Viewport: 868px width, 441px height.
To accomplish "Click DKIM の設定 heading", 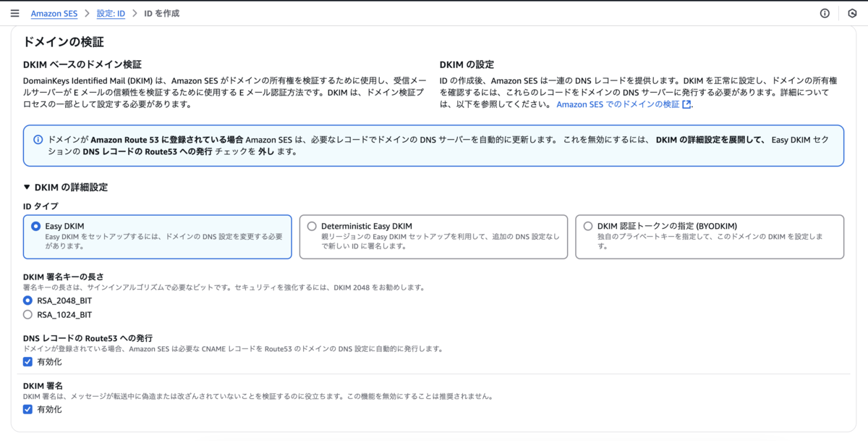I will coord(467,65).
